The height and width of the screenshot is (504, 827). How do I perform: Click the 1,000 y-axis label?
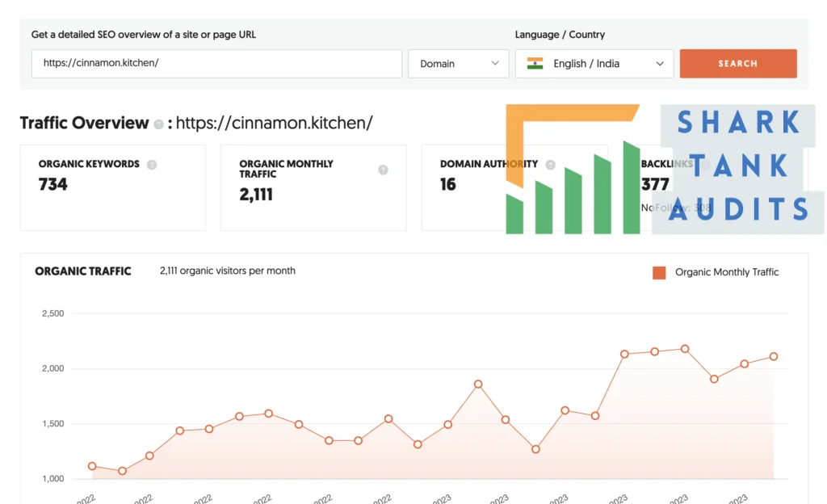pos(52,479)
